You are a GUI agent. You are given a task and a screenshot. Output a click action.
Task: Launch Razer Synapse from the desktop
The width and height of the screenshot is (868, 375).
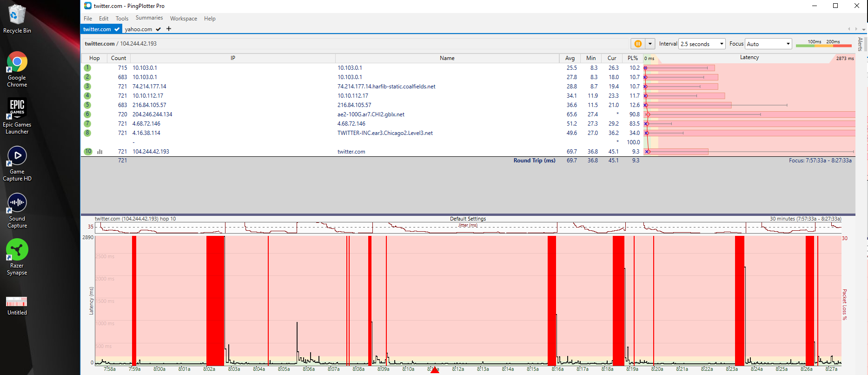pyautogui.click(x=17, y=257)
